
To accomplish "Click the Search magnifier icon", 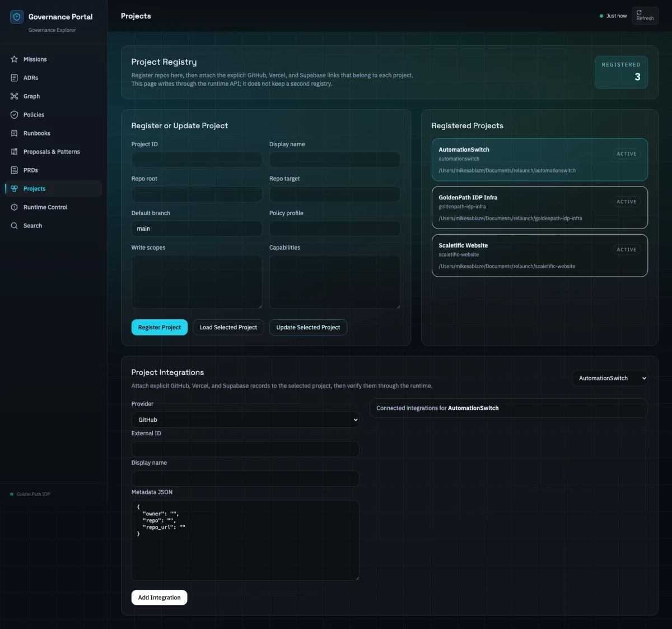I will [15, 226].
